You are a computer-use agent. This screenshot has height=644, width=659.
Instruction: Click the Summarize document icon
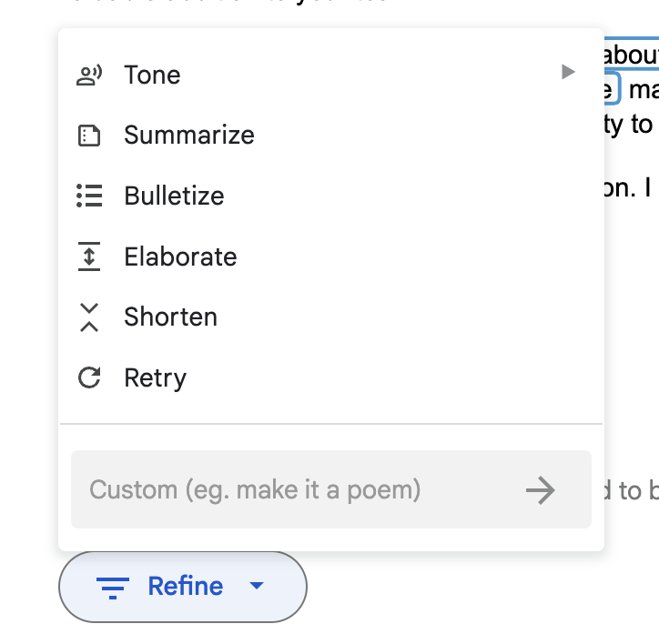(89, 136)
